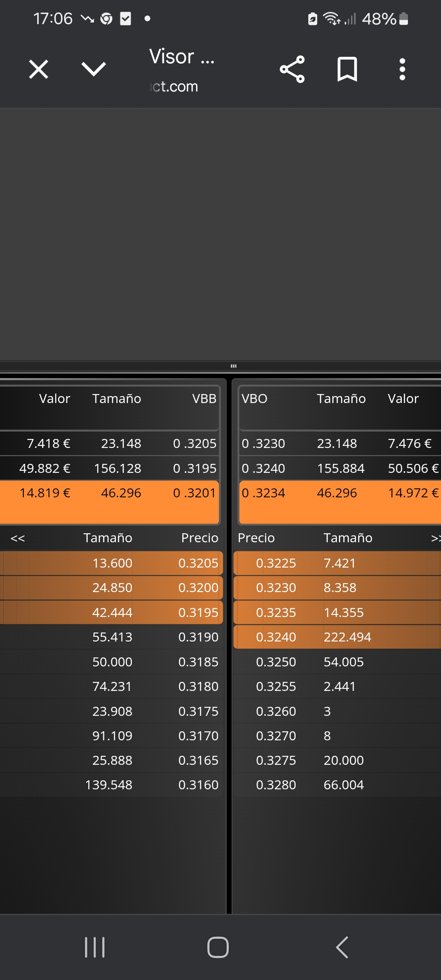Click the highlighted 0.3201 VBB orange row
The height and width of the screenshot is (980, 441).
click(x=109, y=502)
